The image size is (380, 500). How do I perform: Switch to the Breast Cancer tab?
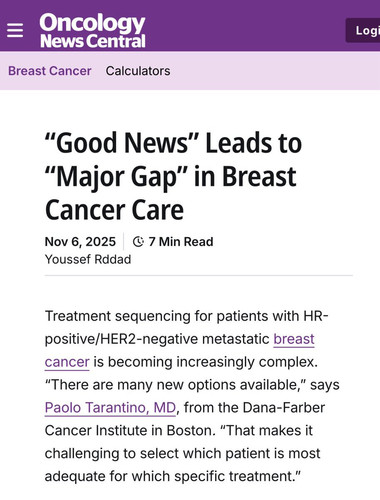(50, 71)
